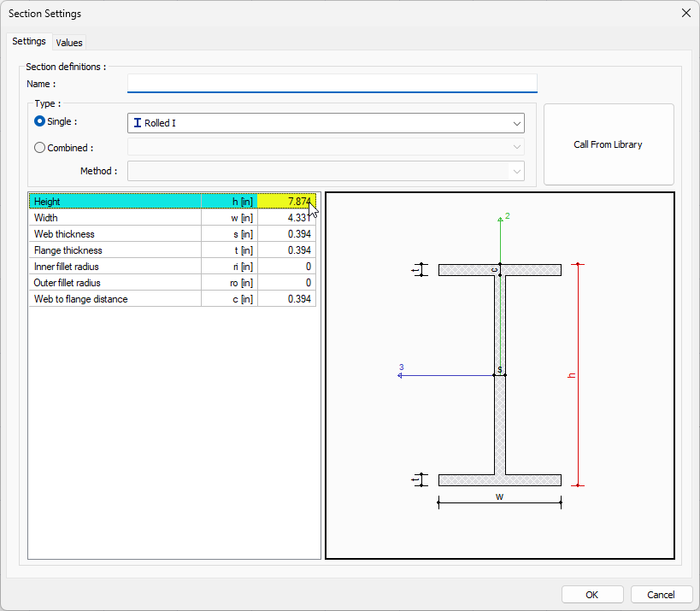This screenshot has width=700, height=611.
Task: Switch to the Values tab
Action: pos(69,42)
